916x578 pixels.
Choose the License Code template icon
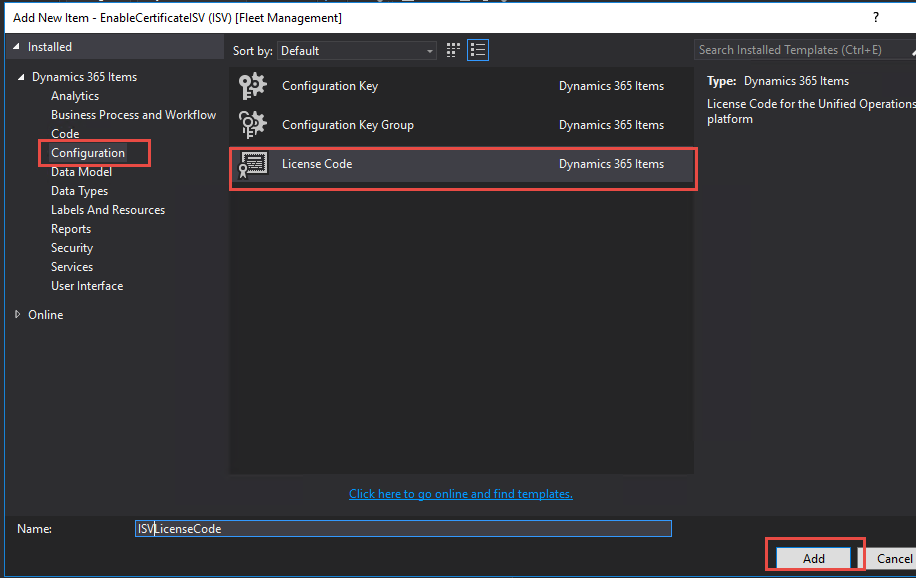252,164
